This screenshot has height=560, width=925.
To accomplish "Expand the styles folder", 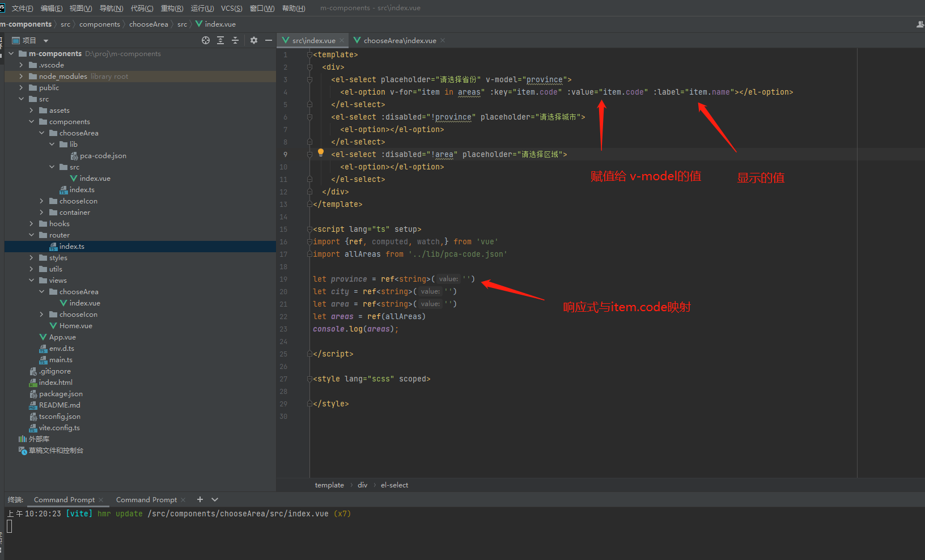I will click(x=32, y=258).
